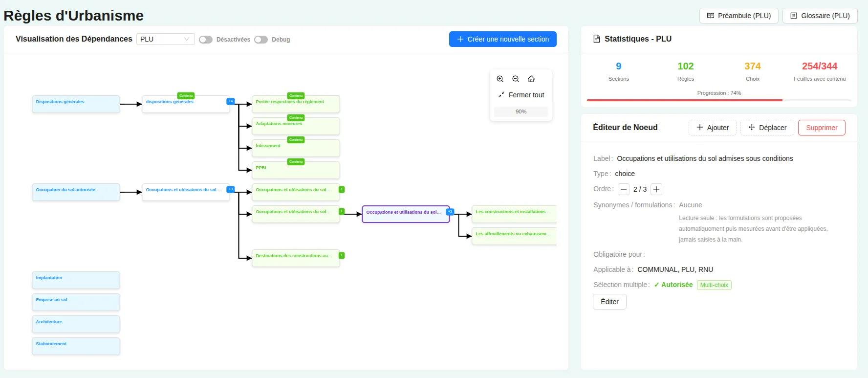This screenshot has width=868, height=378.
Task: Click the +4 badge on dispositions générales
Action: coord(231,101)
